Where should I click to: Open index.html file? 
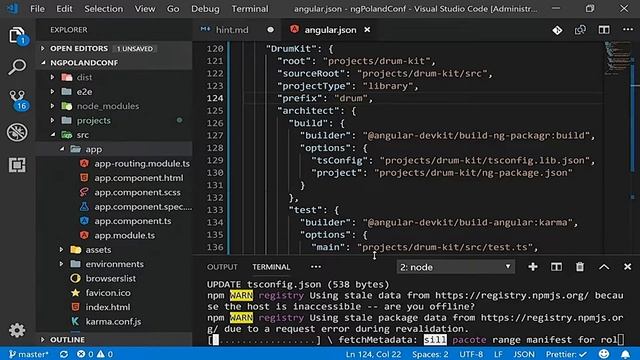(108, 307)
